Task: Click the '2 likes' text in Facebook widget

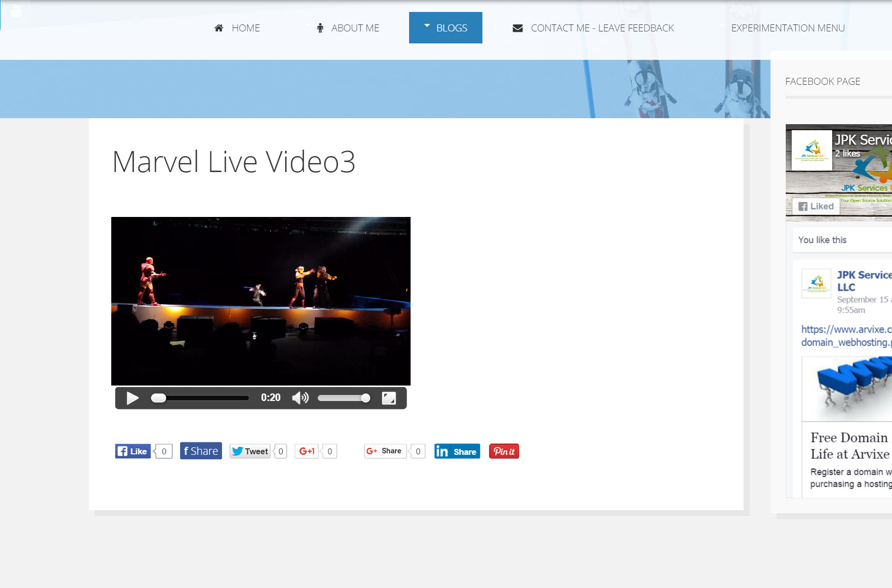Action: pyautogui.click(x=848, y=154)
